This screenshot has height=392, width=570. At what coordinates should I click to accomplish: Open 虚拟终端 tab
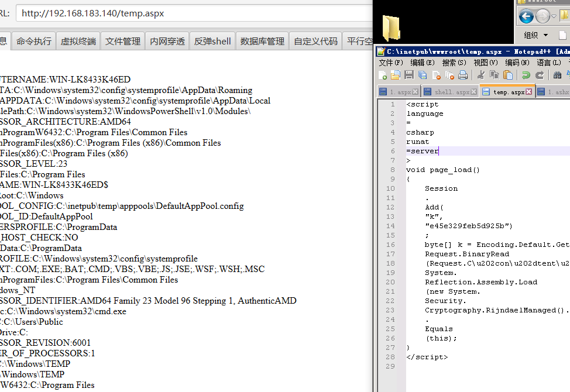(x=78, y=41)
